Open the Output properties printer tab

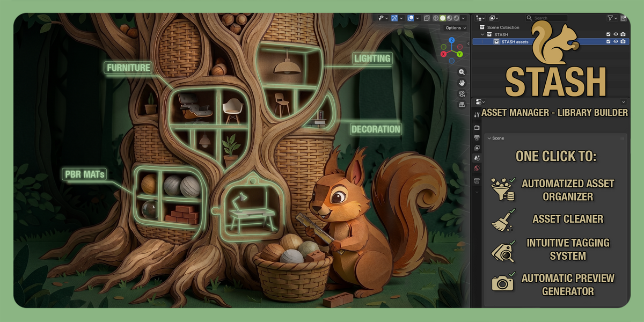coord(477,137)
